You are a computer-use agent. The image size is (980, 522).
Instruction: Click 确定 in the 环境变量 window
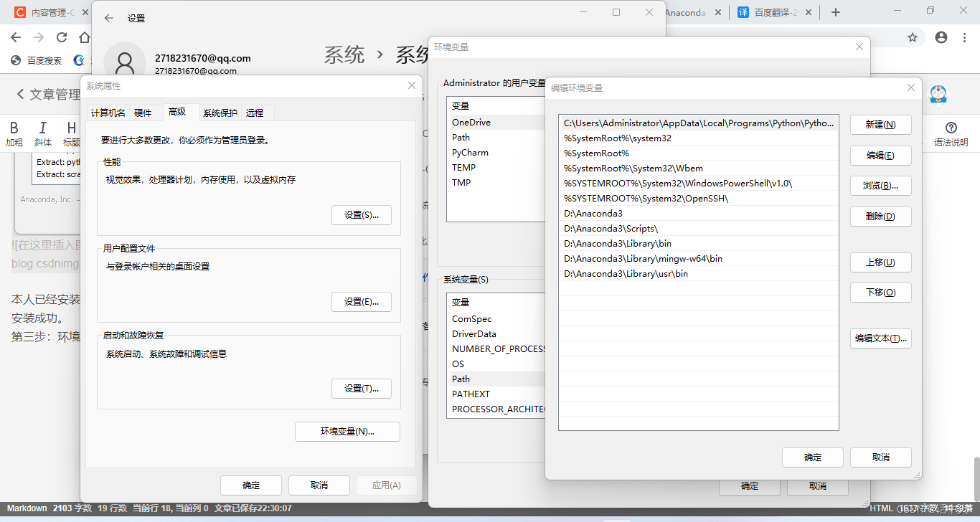pyautogui.click(x=750, y=486)
